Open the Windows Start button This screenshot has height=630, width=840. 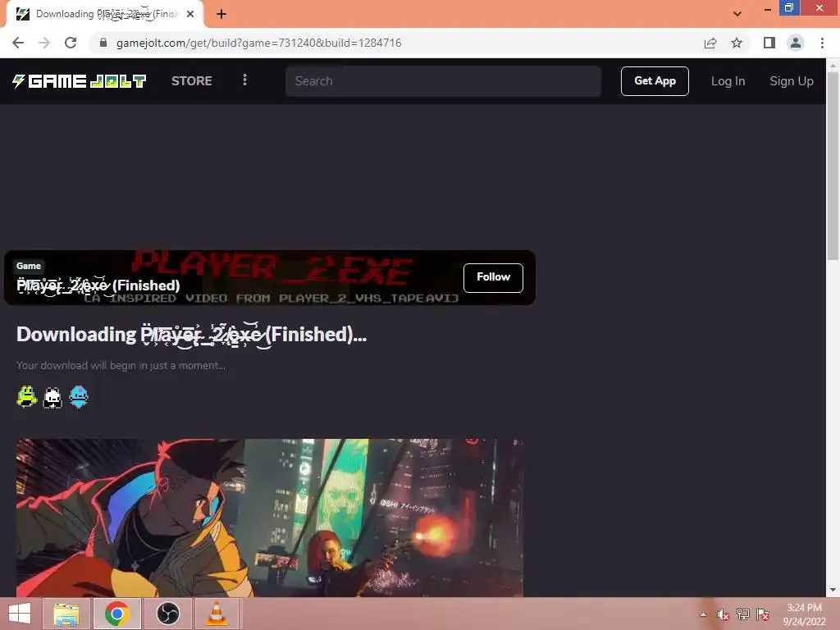tap(20, 614)
